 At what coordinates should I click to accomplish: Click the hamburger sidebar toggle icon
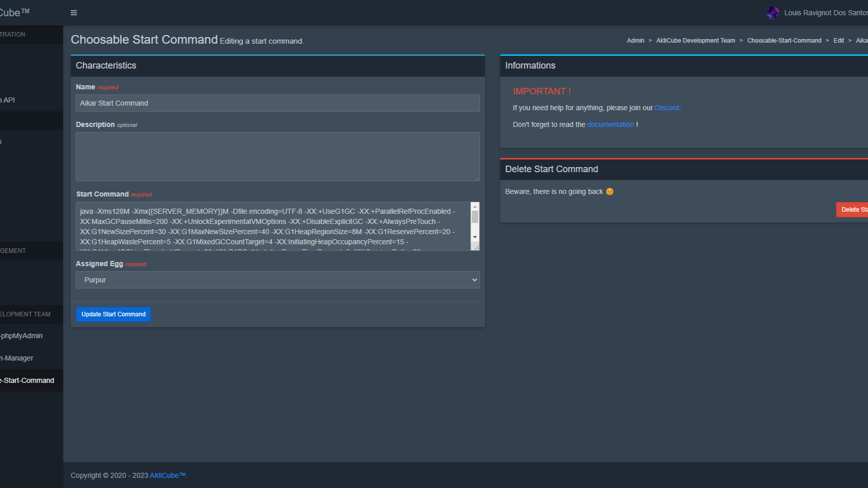tap(74, 13)
